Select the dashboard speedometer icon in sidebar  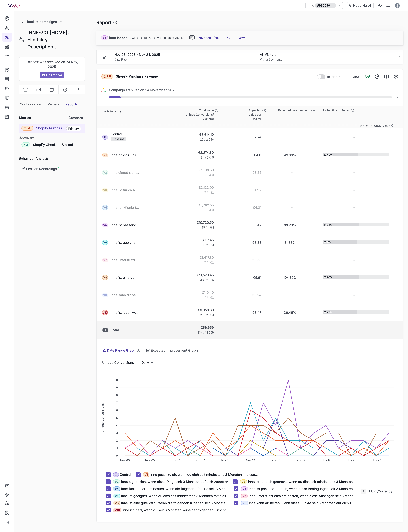pyautogui.click(x=7, y=18)
